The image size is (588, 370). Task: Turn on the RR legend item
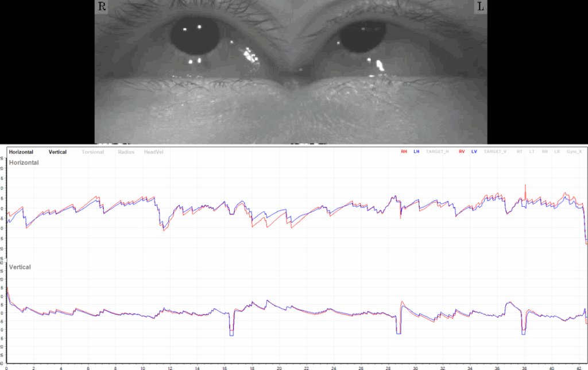(x=543, y=152)
